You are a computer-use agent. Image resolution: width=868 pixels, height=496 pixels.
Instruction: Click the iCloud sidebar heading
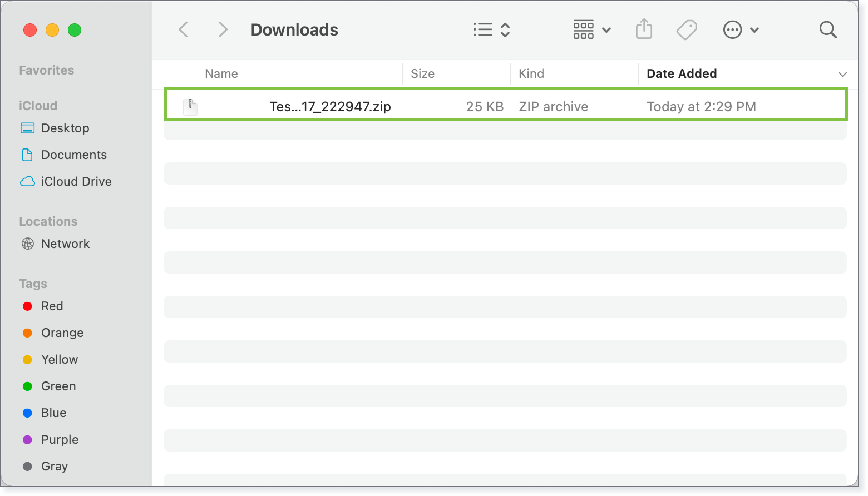coord(38,106)
